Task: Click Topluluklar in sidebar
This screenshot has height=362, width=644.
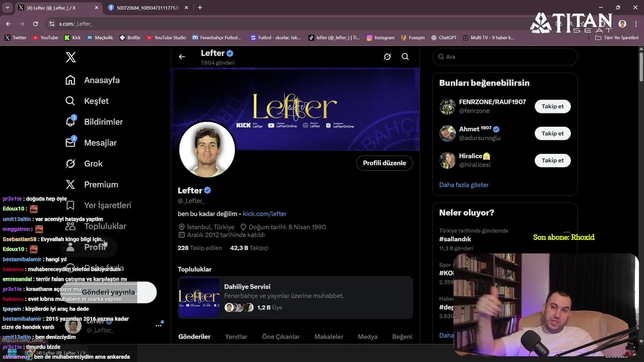Action: point(96,226)
